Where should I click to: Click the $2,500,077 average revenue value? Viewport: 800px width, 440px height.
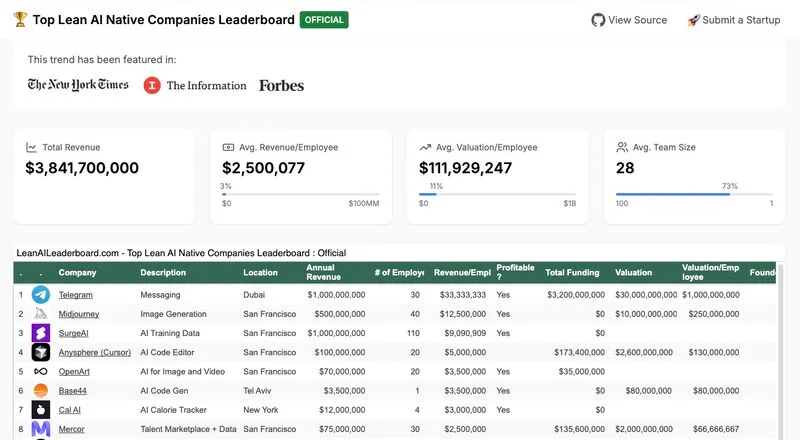(x=263, y=168)
